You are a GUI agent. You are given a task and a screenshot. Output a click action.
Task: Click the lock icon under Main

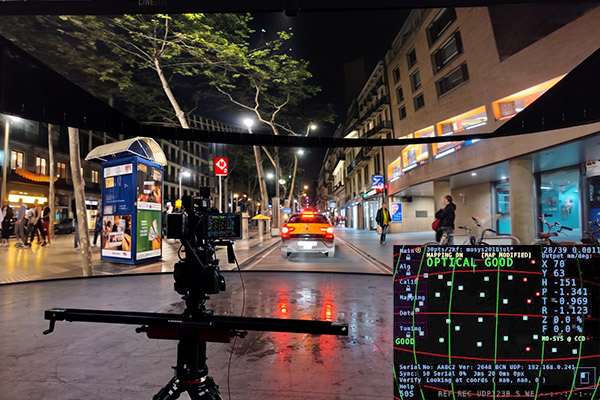(x=408, y=258)
